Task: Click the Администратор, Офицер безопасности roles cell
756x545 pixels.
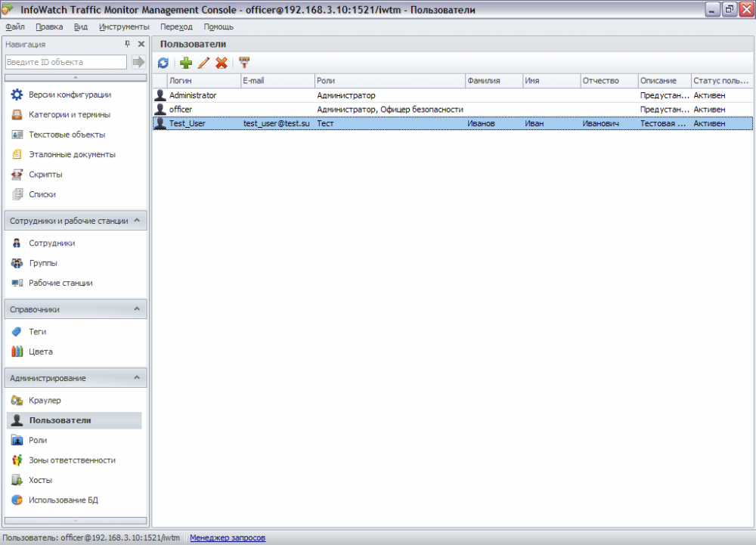Action: (390, 110)
